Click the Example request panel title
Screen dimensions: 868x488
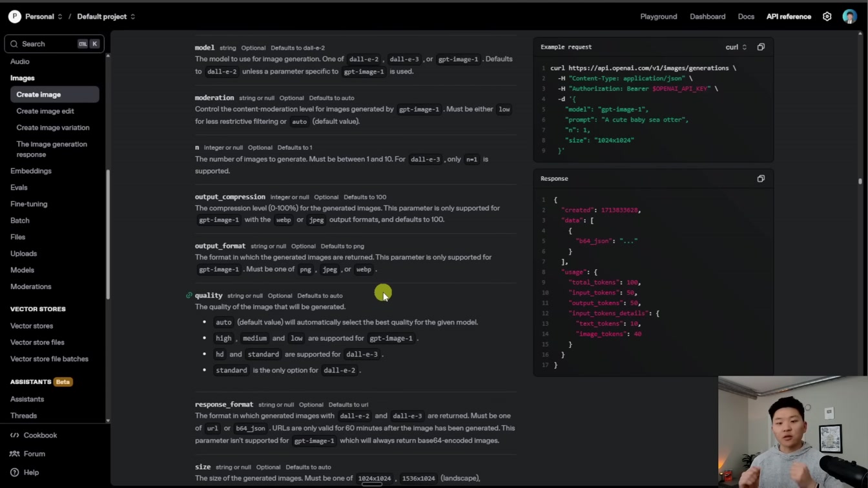coord(566,47)
